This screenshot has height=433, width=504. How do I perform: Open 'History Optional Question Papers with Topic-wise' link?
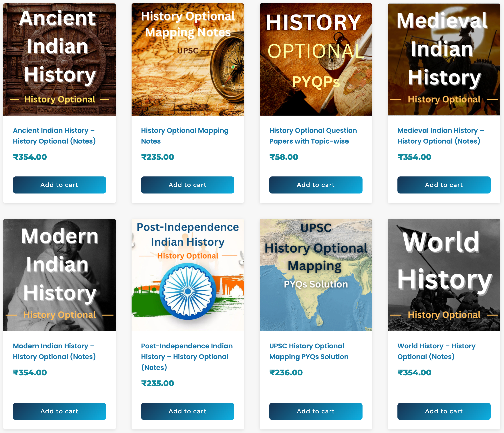pyautogui.click(x=313, y=136)
